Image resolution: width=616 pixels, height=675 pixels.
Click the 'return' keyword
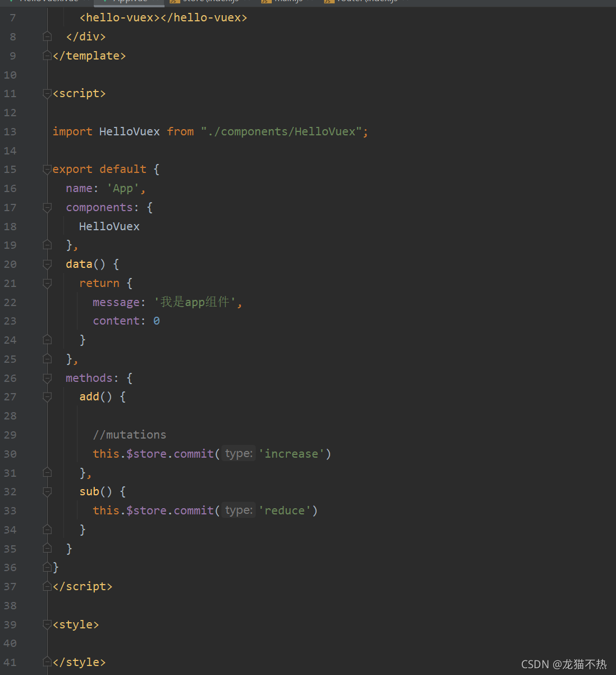(x=99, y=284)
